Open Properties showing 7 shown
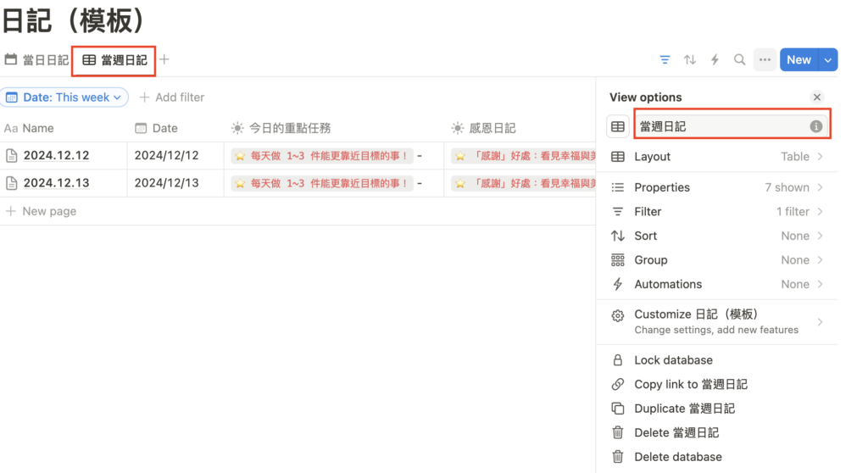 [716, 187]
